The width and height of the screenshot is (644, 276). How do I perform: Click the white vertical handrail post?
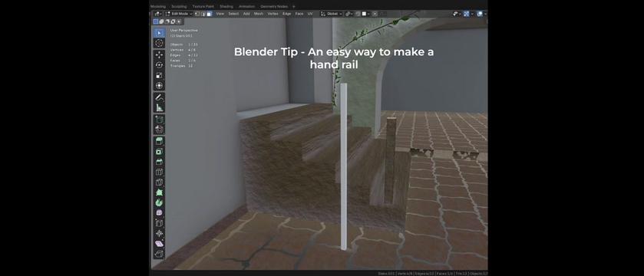tap(344, 166)
